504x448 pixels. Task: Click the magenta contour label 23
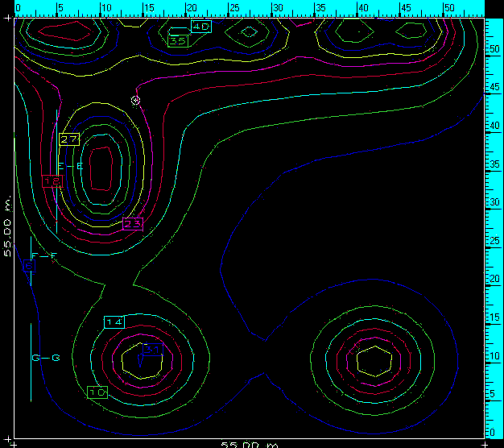click(x=132, y=223)
